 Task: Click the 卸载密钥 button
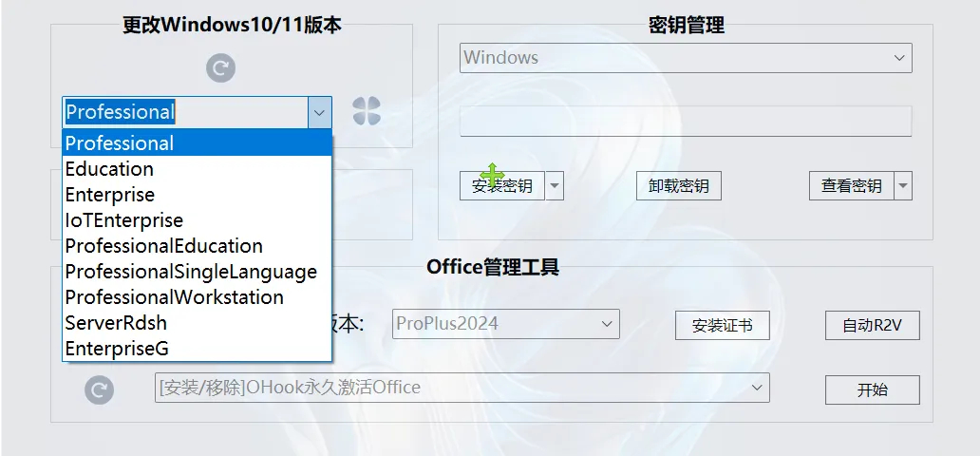point(679,186)
